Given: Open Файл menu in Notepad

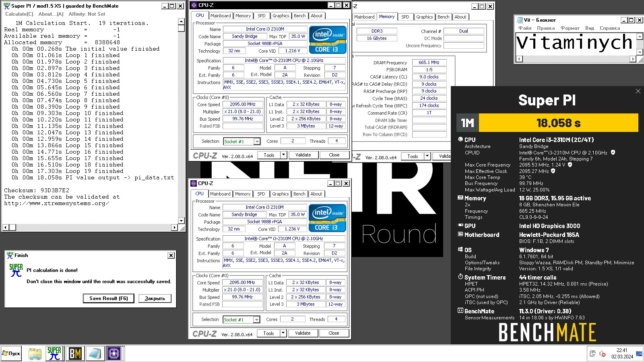Looking at the screenshot, I should tap(524, 28).
